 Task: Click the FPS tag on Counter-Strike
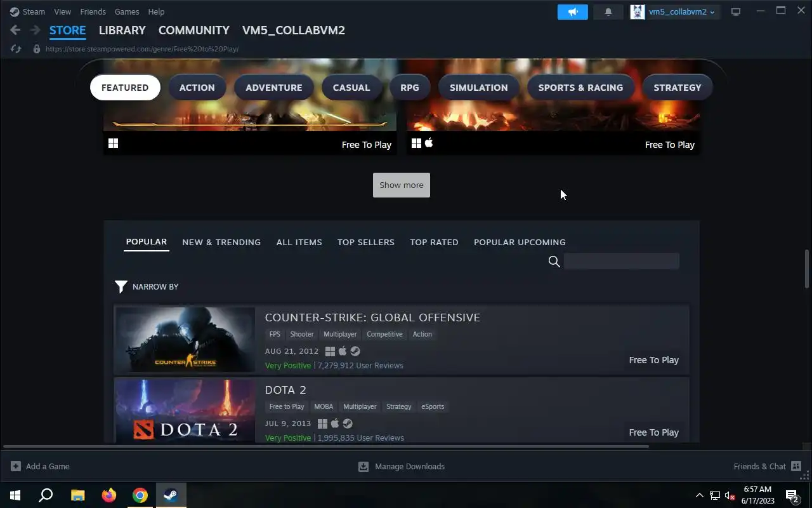click(x=275, y=334)
